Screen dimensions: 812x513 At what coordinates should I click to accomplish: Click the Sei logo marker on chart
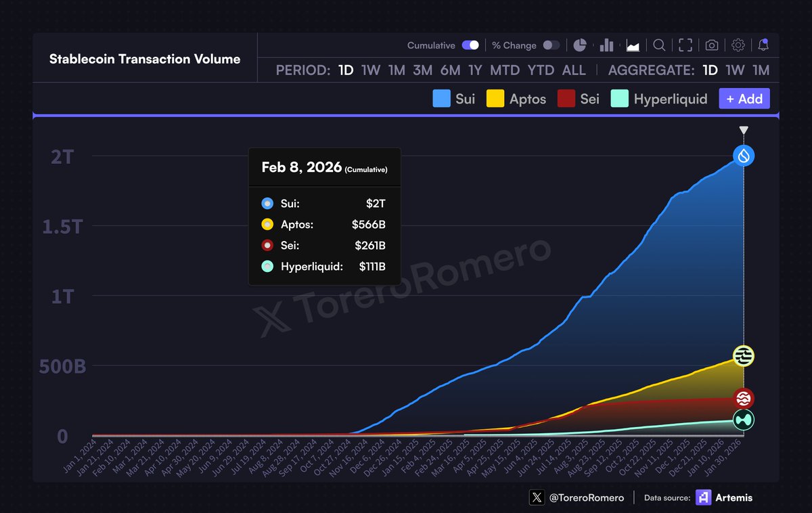point(744,399)
